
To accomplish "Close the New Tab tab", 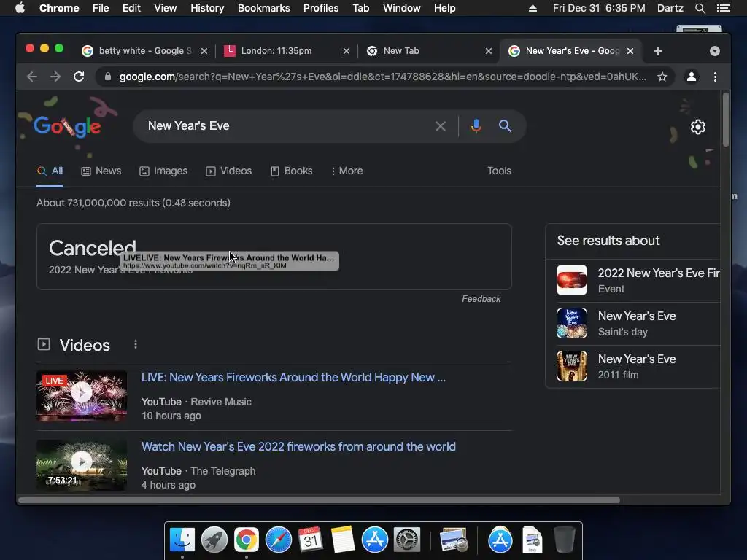I will click(488, 51).
